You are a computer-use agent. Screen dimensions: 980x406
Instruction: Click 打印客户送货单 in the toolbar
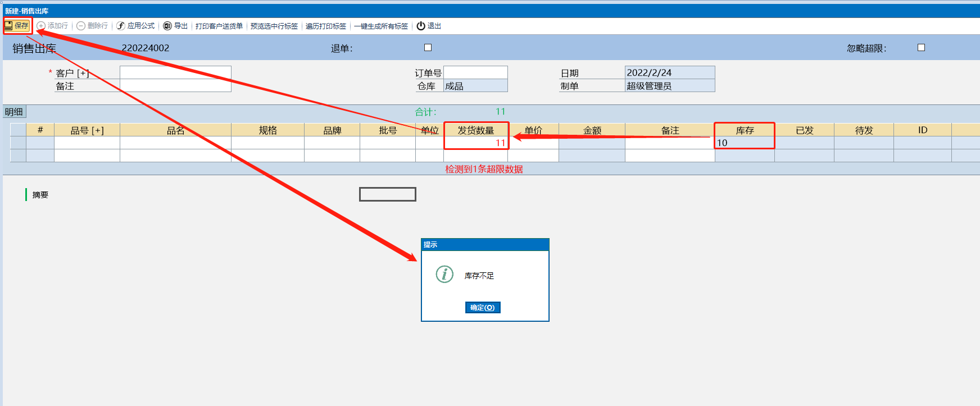(219, 26)
